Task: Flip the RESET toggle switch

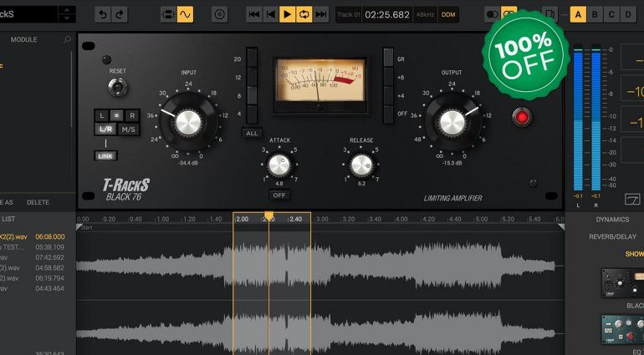Action: point(117,87)
